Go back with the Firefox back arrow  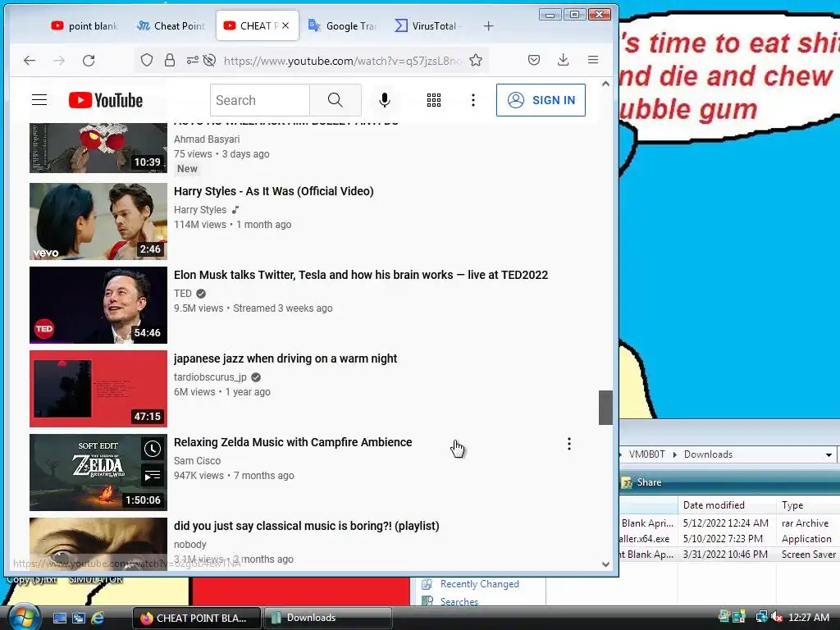click(x=30, y=61)
